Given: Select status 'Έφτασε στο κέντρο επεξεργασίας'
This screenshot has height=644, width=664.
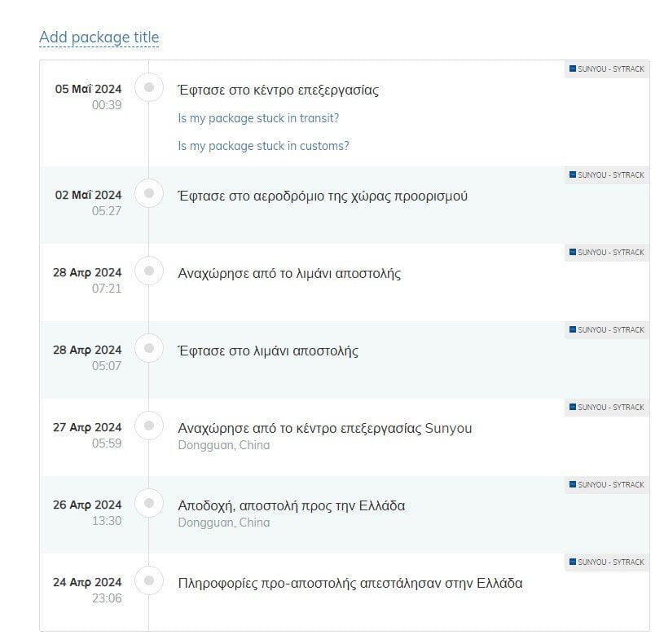Looking at the screenshot, I should tap(278, 90).
